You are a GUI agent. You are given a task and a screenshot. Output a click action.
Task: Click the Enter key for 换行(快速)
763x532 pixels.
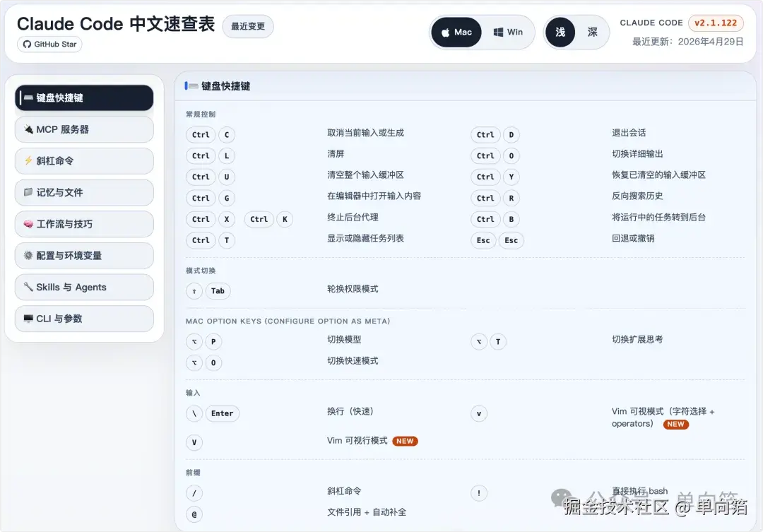(223, 414)
